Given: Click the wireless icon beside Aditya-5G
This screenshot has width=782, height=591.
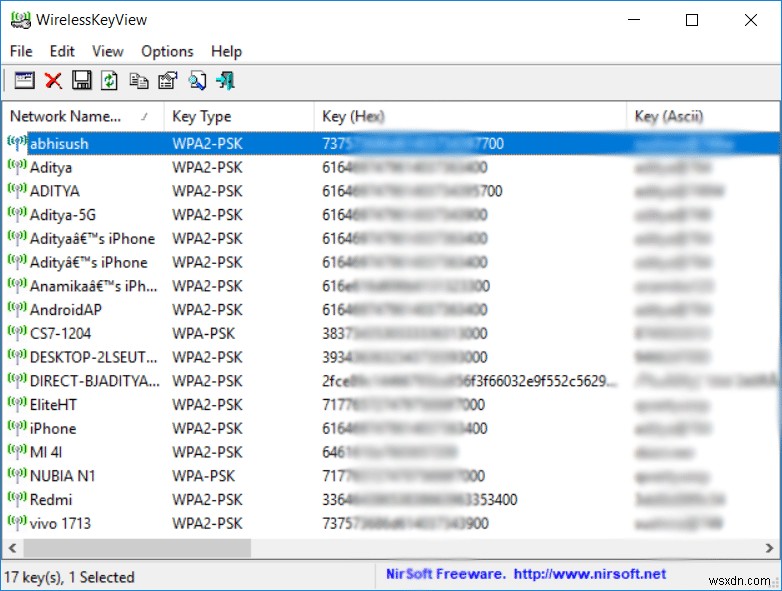Looking at the screenshot, I should pyautogui.click(x=16, y=214).
